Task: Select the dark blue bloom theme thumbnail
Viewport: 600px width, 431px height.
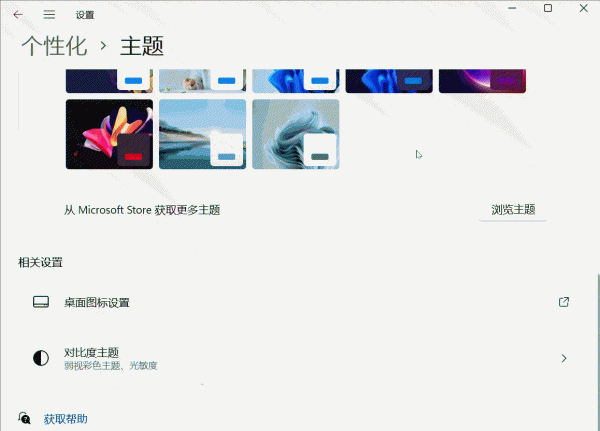Action: tap(389, 81)
